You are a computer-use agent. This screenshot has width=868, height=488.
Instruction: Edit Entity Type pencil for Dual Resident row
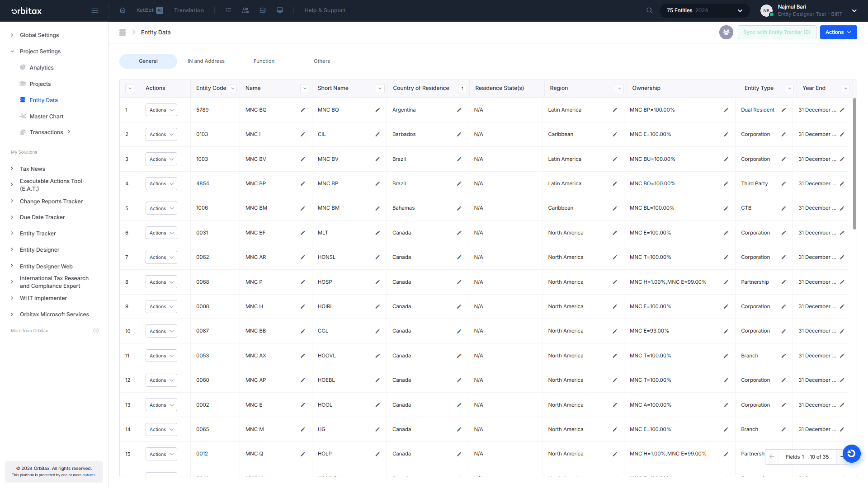783,110
